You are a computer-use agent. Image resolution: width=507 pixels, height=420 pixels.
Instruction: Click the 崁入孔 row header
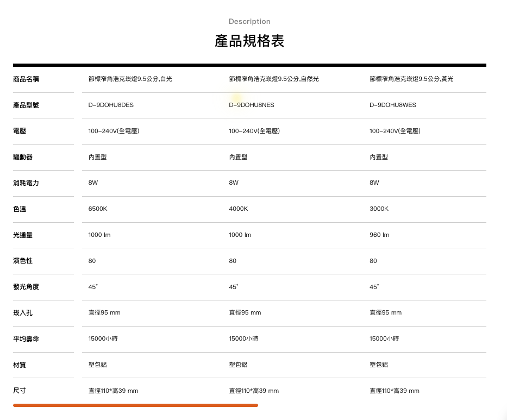coord(23,313)
